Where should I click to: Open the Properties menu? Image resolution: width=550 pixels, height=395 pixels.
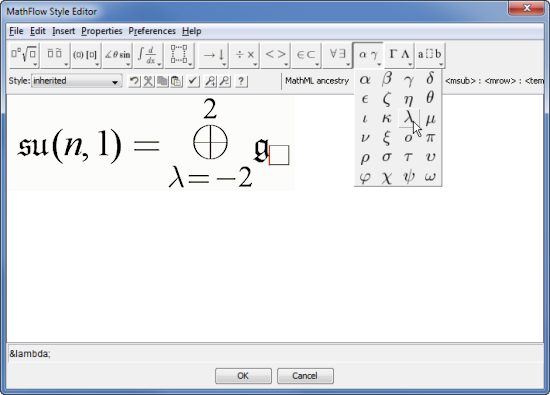click(x=102, y=31)
